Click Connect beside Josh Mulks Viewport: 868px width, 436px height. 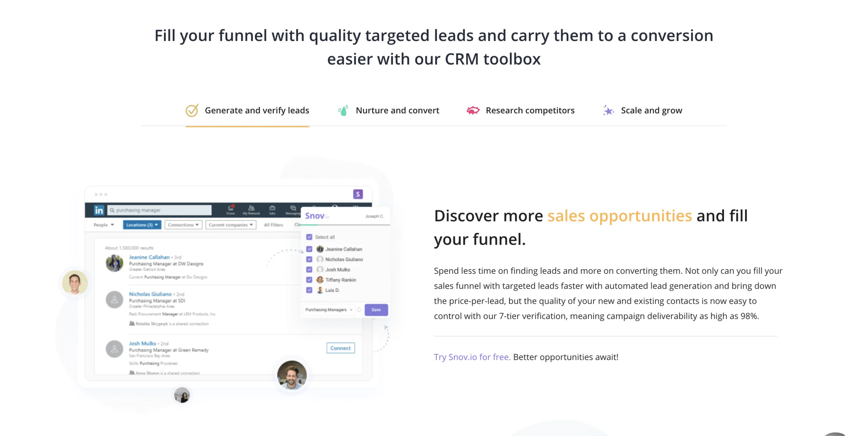tap(340, 348)
